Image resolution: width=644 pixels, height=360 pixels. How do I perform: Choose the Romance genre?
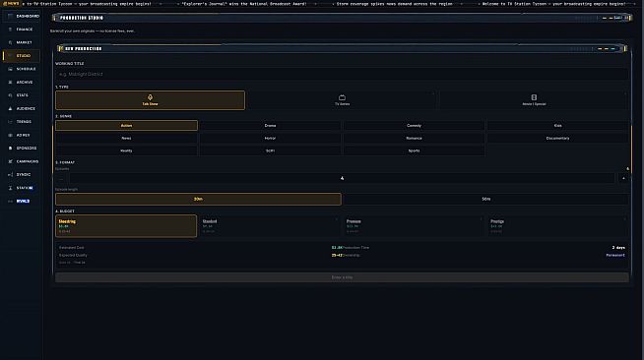(414, 138)
